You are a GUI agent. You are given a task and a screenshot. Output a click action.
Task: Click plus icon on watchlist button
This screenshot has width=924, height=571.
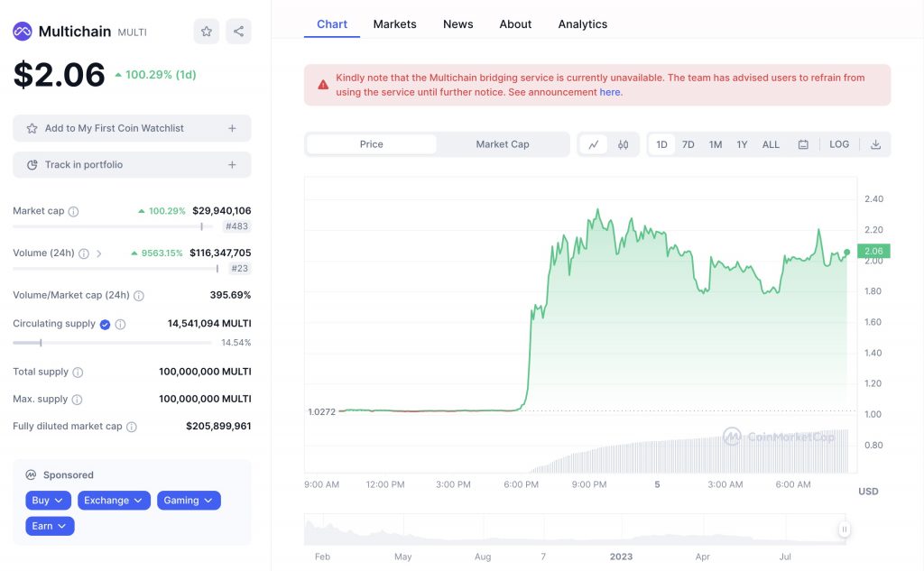click(x=232, y=128)
